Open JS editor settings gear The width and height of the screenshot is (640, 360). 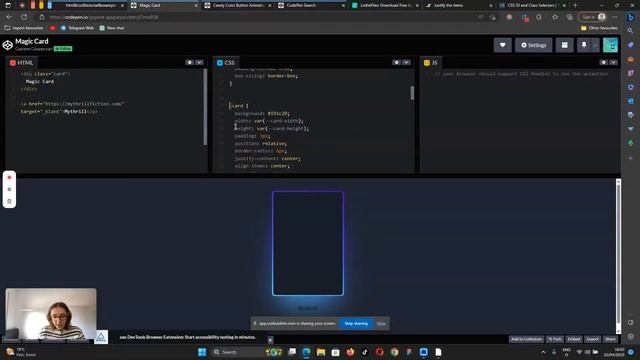604,62
